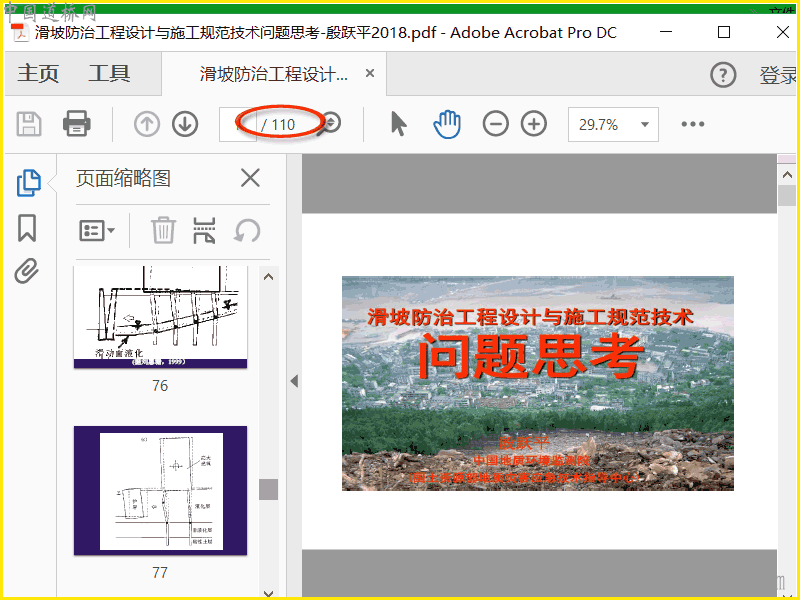Click the Save file floppy disk icon
This screenshot has width=800, height=600.
[x=29, y=124]
